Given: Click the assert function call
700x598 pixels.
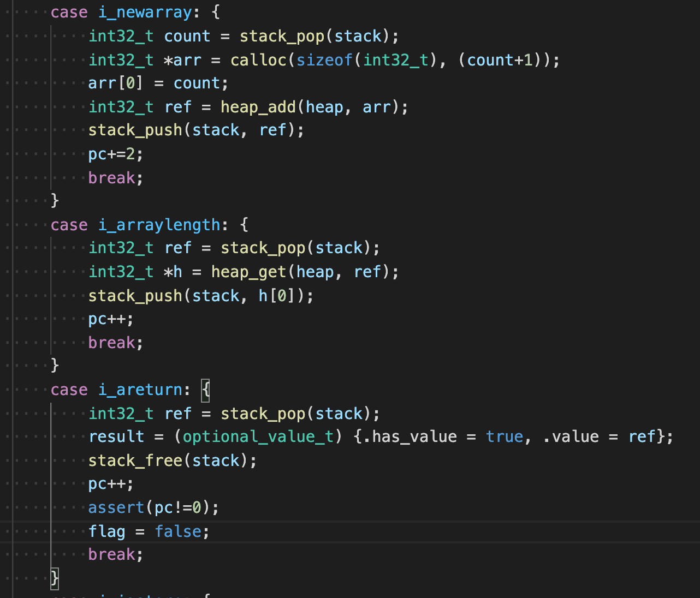Looking at the screenshot, I should pyautogui.click(x=116, y=507).
